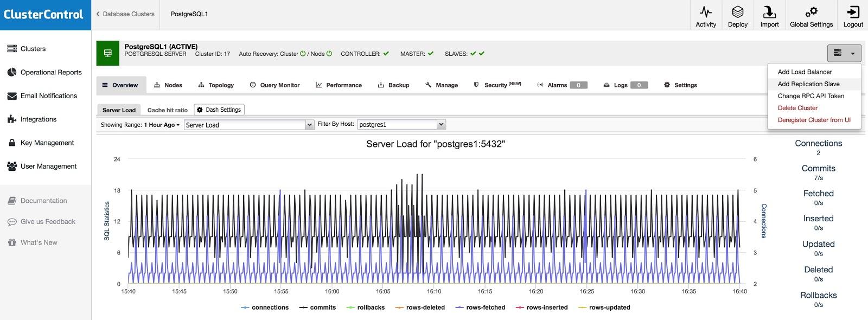Click the Rollbacks stat label
The height and width of the screenshot is (320, 868).
[819, 295]
